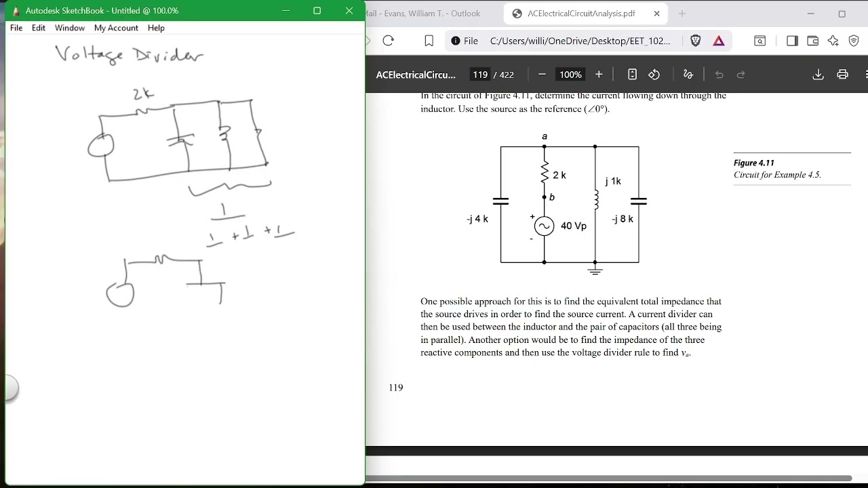
Task: Maximize the browser window
Action: tap(842, 14)
